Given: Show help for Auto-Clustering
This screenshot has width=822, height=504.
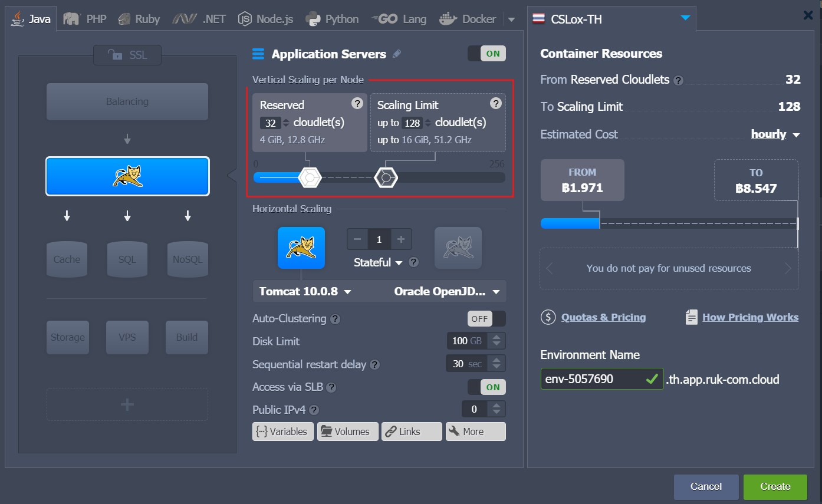Looking at the screenshot, I should click(335, 319).
